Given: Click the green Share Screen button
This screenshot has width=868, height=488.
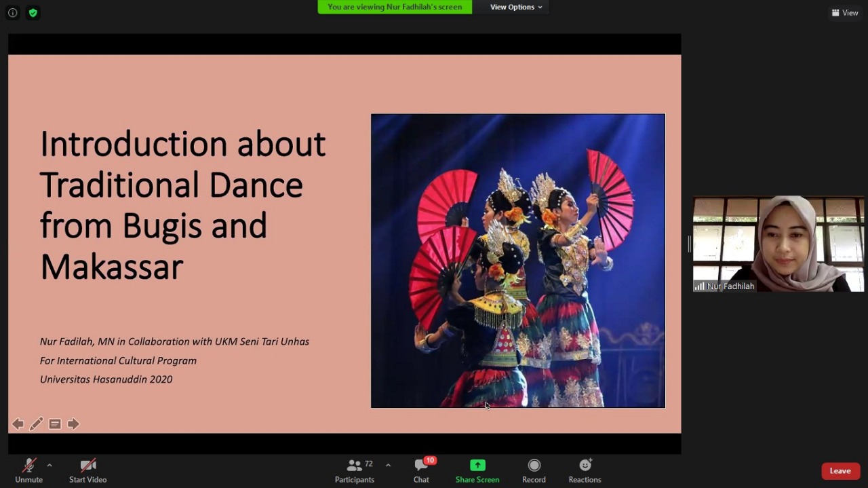Looking at the screenshot, I should pos(477,470).
